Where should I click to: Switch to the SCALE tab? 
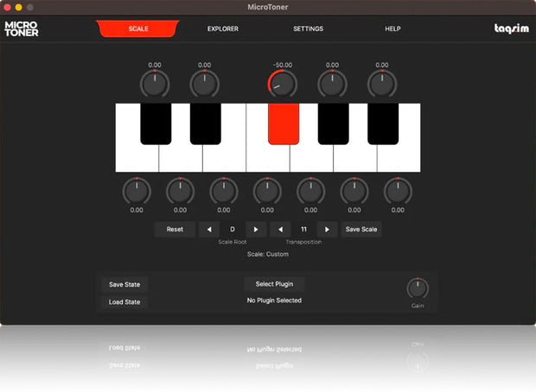point(137,28)
